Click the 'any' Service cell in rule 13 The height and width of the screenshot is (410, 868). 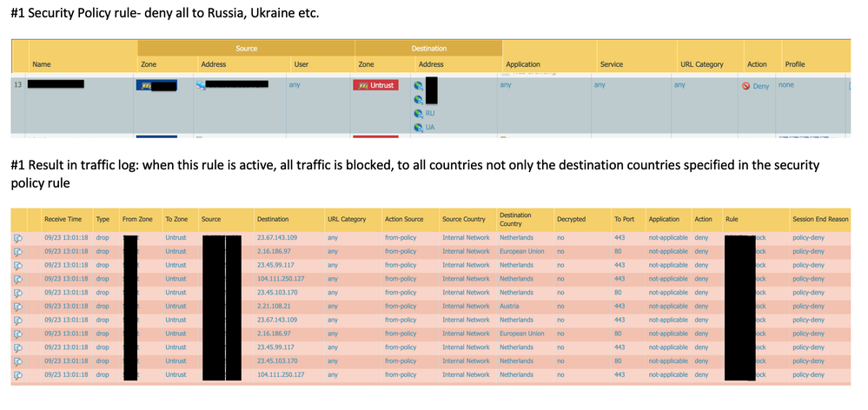[600, 85]
